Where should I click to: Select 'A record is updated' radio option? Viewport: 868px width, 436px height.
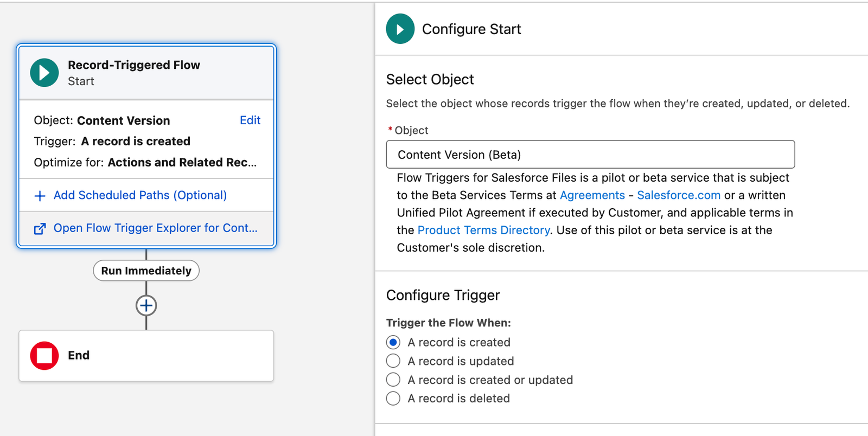pos(393,361)
